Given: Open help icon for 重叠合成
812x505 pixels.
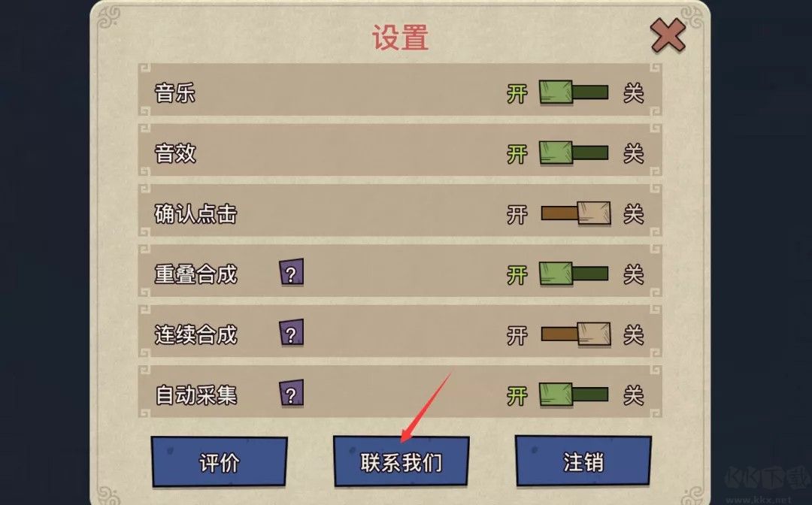Looking at the screenshot, I should 291,273.
